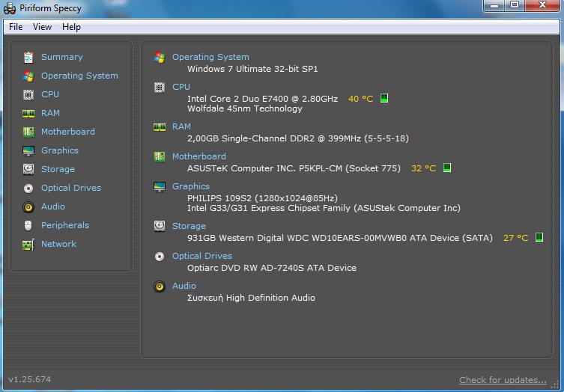Click the Graphics monitor icon in summary panel
The image size is (564, 392).
point(160,186)
